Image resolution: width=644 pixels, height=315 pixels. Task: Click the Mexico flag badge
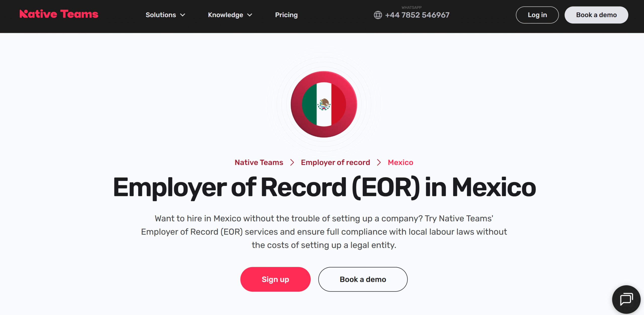coord(324,104)
